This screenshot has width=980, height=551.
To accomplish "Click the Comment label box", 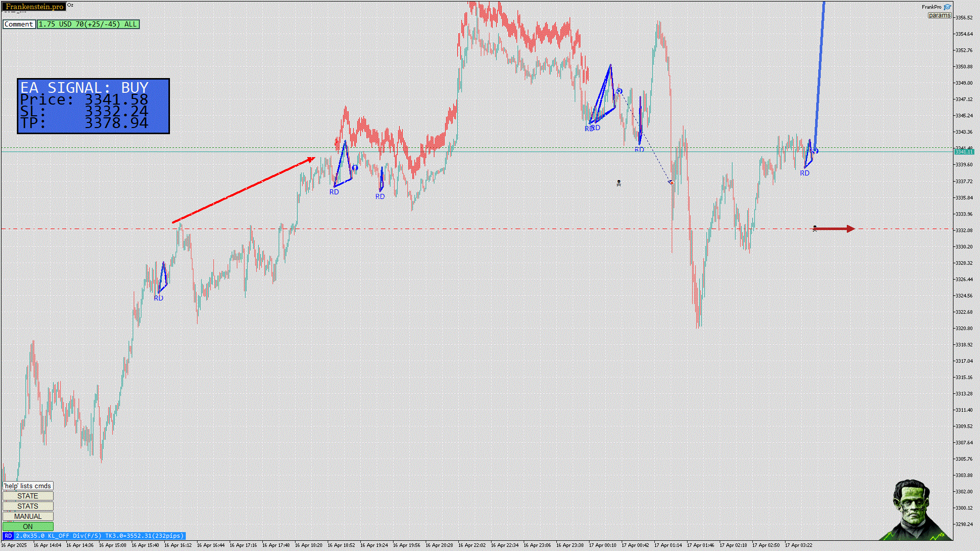I will point(19,24).
